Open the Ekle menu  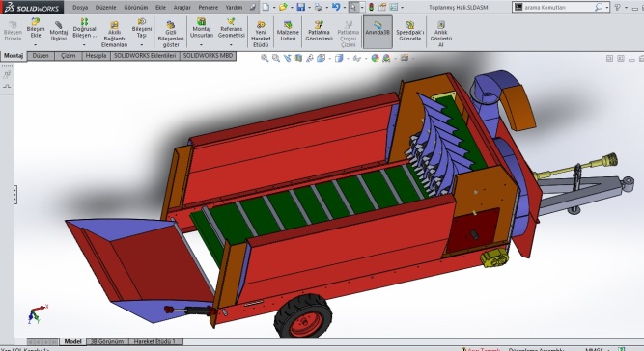(x=160, y=8)
